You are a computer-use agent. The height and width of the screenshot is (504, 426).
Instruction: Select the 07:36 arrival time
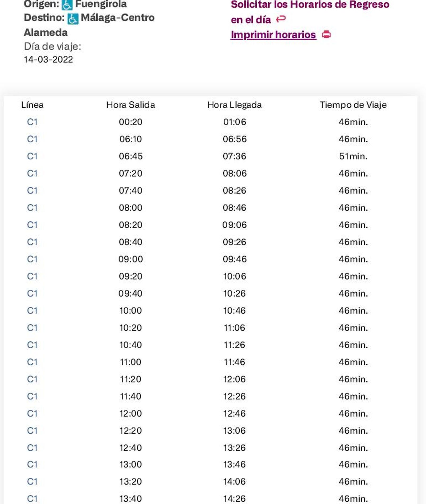pyautogui.click(x=234, y=156)
